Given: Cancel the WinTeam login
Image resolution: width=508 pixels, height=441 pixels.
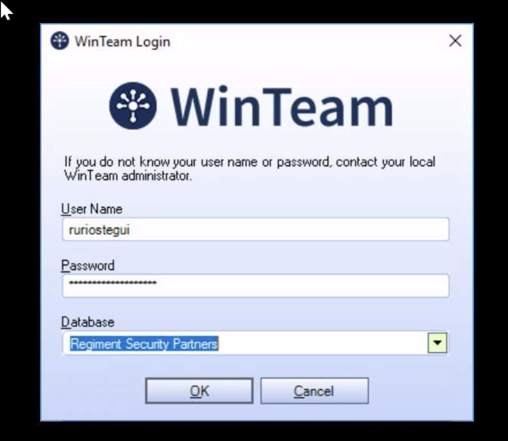Looking at the screenshot, I should tap(314, 391).
